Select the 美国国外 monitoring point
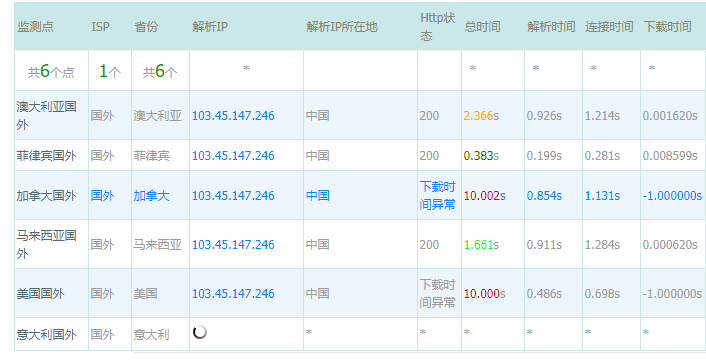 (41, 294)
